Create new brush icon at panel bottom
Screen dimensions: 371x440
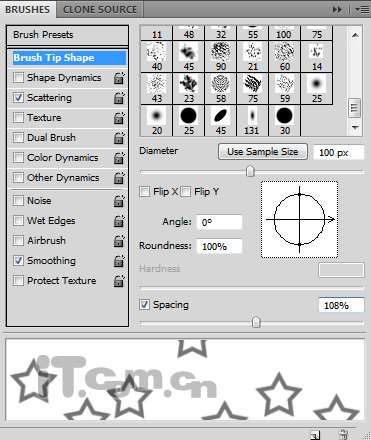coord(315,435)
